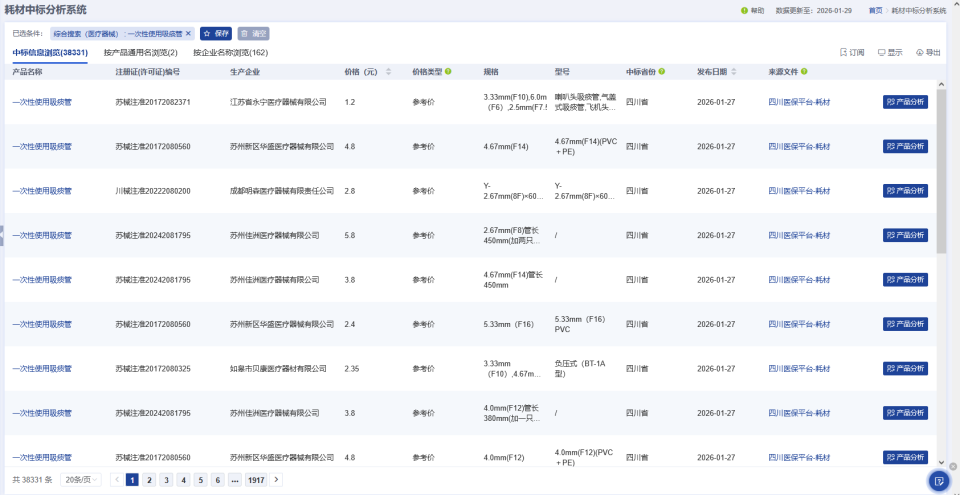
Task: Go to page 6
Action: click(x=217, y=480)
